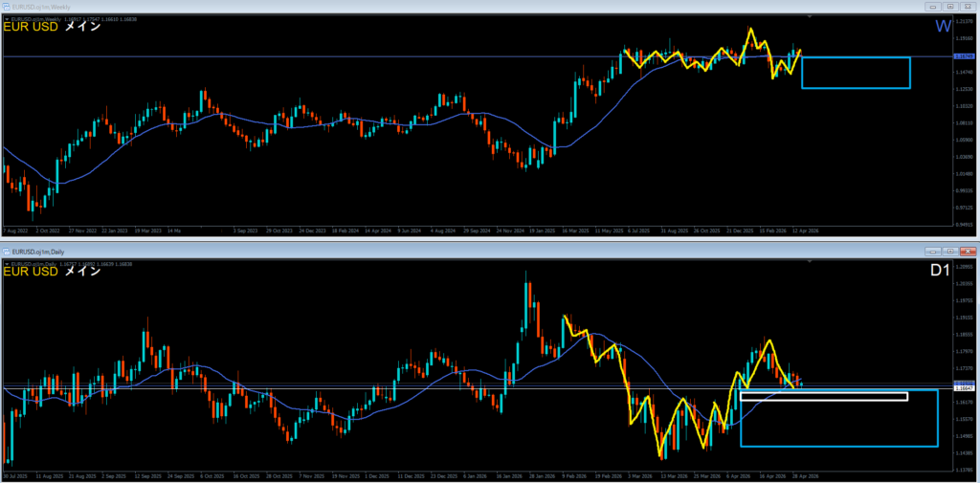
Task: Click the EUR USD label in Daily chart
Action: [x=31, y=272]
